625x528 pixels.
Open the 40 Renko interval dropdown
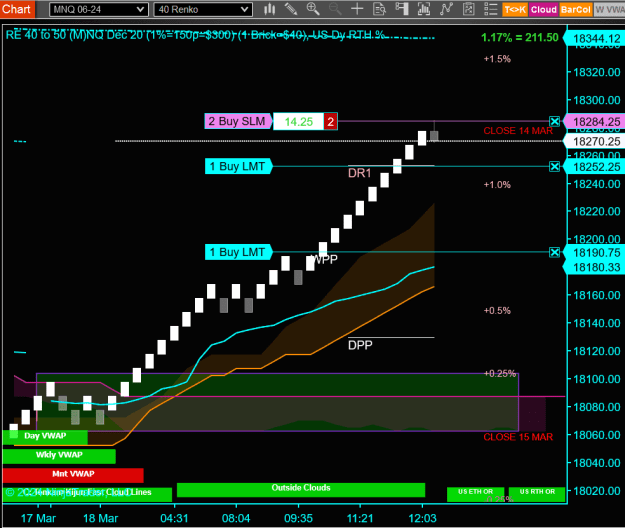pyautogui.click(x=203, y=9)
